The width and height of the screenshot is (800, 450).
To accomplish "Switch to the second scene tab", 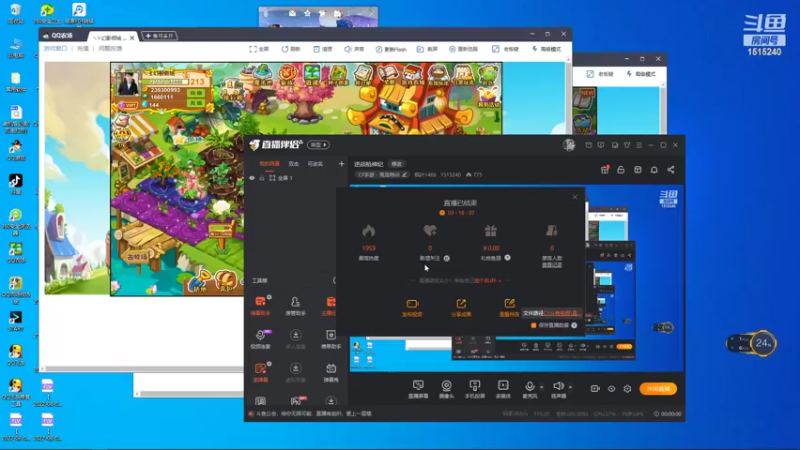I will pos(293,164).
